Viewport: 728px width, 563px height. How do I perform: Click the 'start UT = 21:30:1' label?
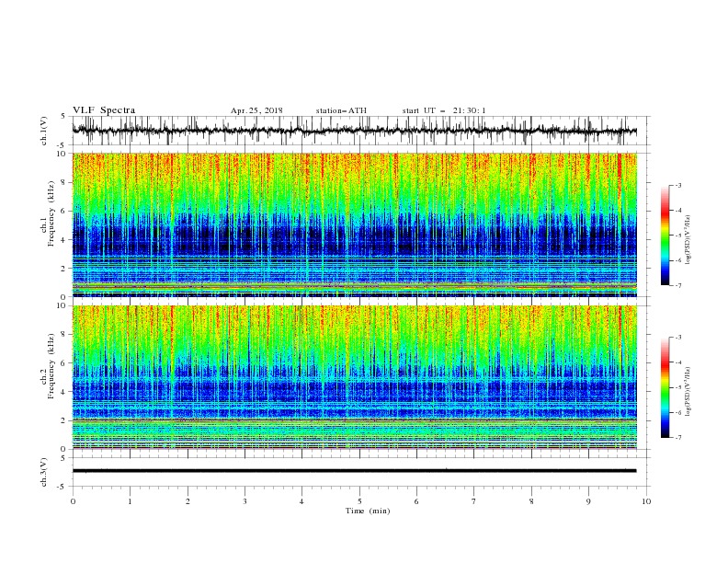coord(444,110)
